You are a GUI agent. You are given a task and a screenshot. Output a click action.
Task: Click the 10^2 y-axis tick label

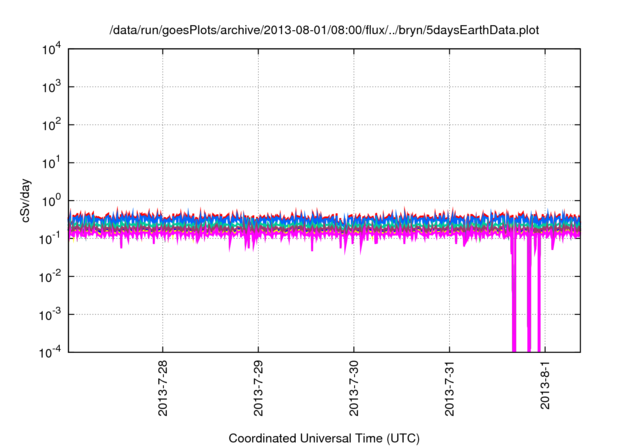51,125
